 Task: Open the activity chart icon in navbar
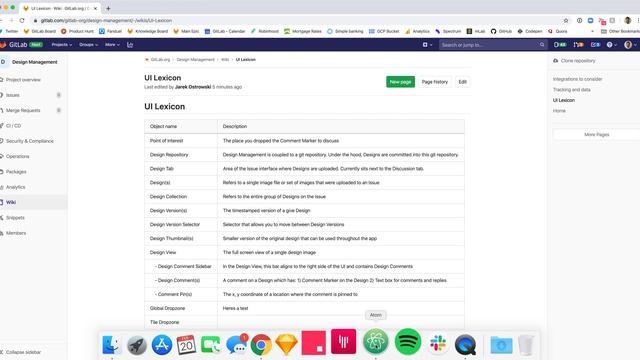(x=130, y=44)
